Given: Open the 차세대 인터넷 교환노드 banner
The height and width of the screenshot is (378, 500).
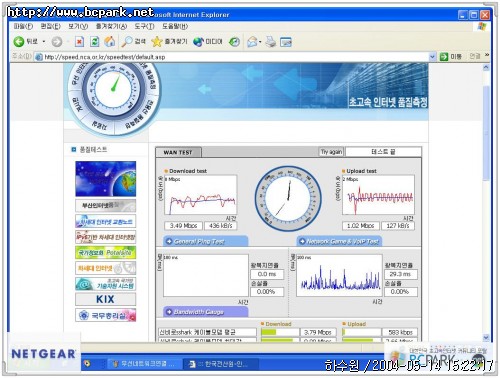Looking at the screenshot, I should [106, 221].
